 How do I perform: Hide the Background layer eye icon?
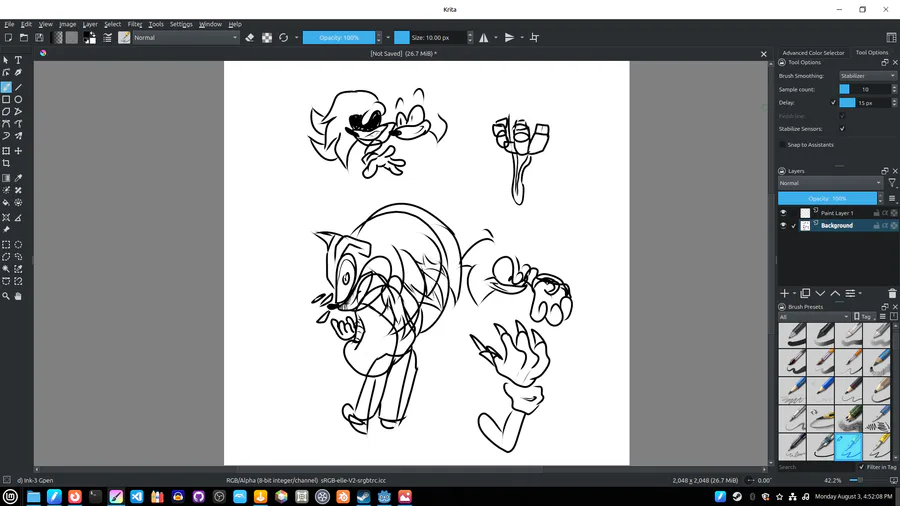(x=783, y=225)
